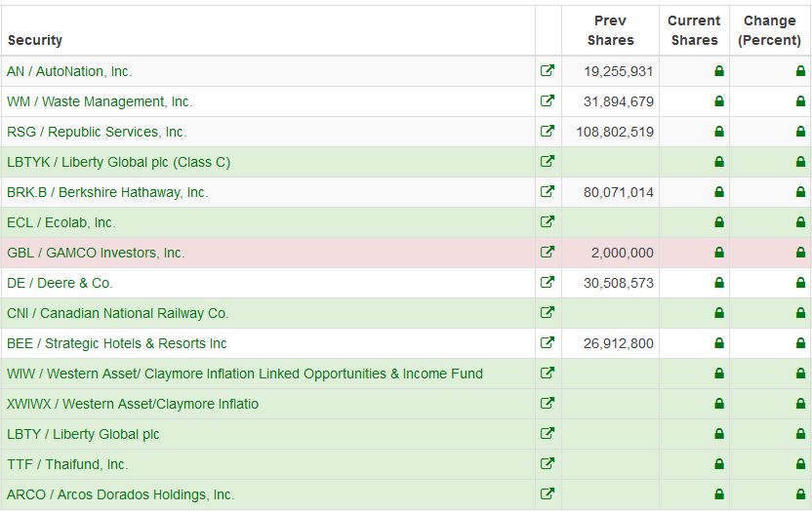Image resolution: width=812 pixels, height=512 pixels.
Task: Sort table by Prev Shares header
Action: pos(610,30)
